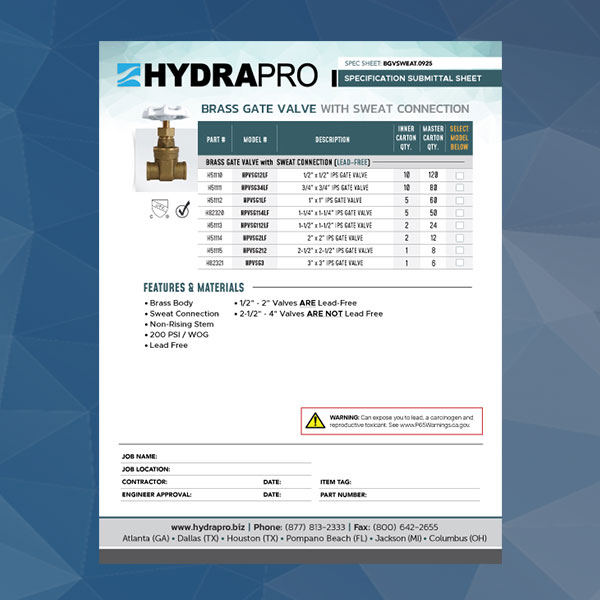Screen dimensions: 600x600
Task: Click part number H51115
Action: [x=215, y=250]
